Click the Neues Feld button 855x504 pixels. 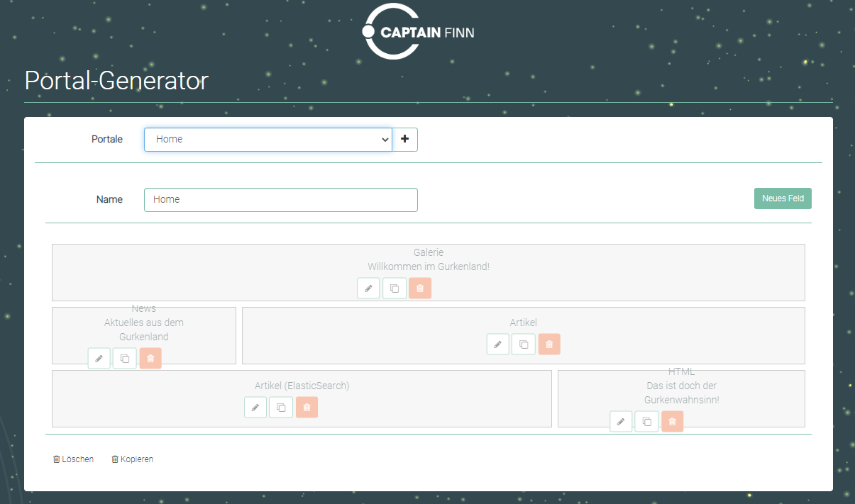pyautogui.click(x=783, y=198)
